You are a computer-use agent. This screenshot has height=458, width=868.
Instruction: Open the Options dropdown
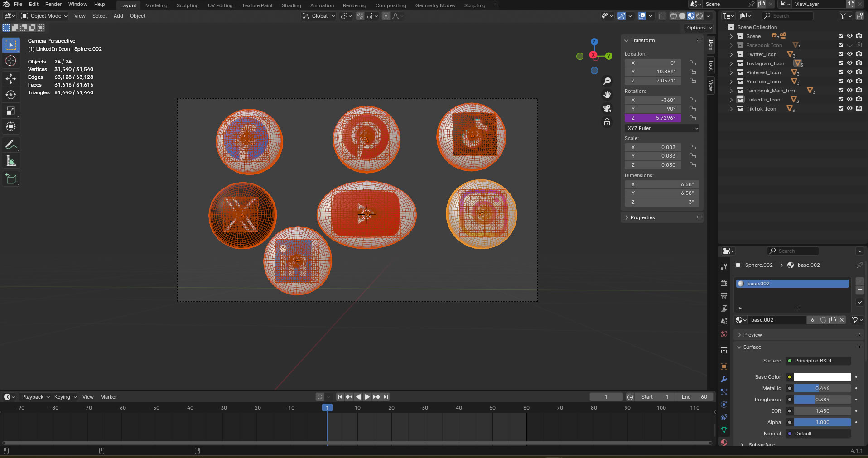pyautogui.click(x=699, y=28)
